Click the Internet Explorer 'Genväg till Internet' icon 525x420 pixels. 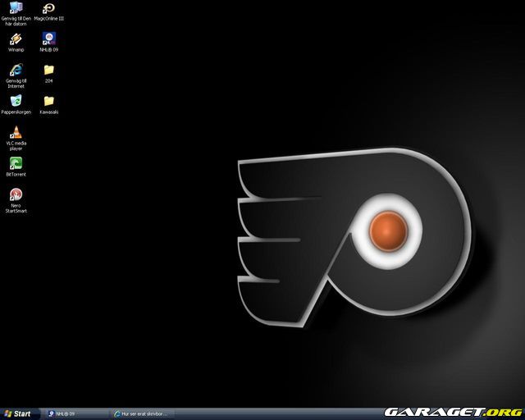16,70
